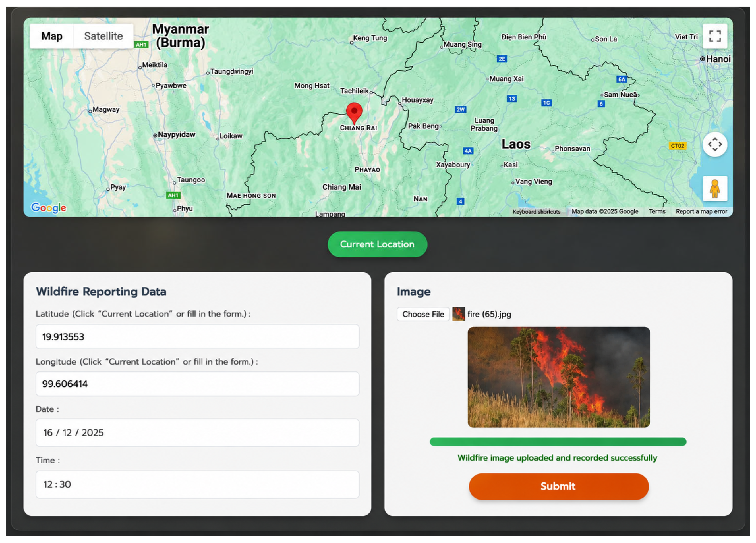Click the 4A road shield on map

pos(468,151)
